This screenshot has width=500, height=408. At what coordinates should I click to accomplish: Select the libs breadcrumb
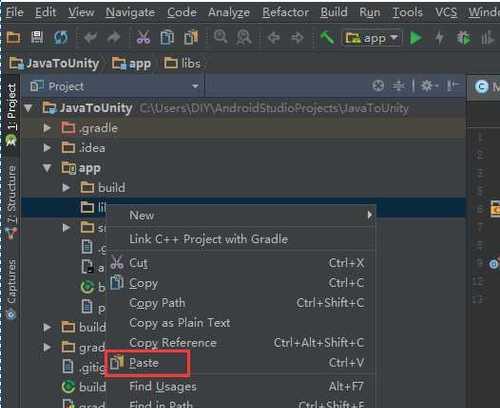182,63
